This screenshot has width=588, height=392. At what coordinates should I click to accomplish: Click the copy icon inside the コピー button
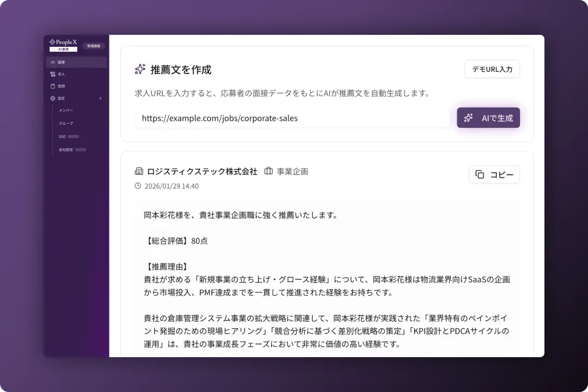click(479, 174)
